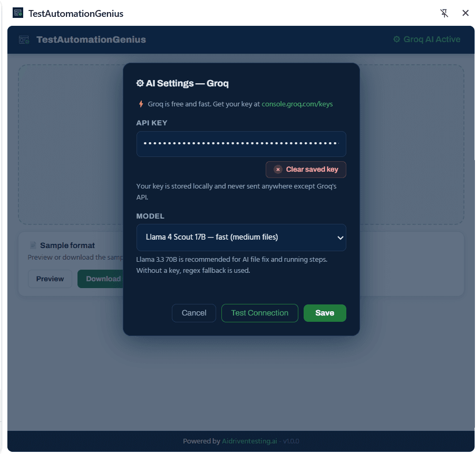Viewport: 476px width, 454px height.
Task: Download the sample format file
Action: click(101, 279)
